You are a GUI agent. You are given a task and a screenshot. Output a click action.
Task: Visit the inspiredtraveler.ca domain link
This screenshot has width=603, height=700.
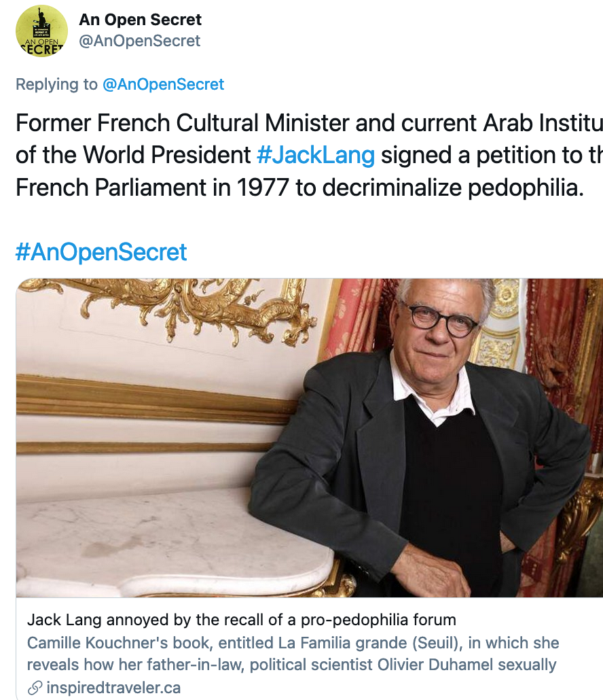(113, 688)
